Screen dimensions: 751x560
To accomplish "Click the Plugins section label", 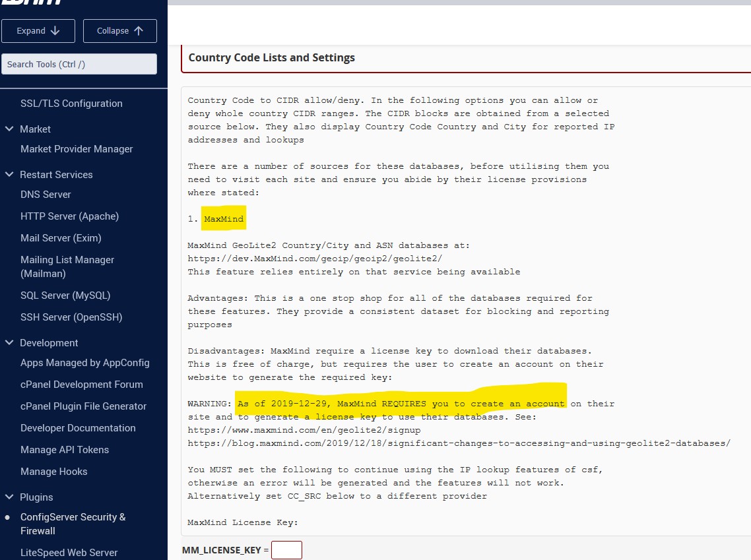I will 36,497.
